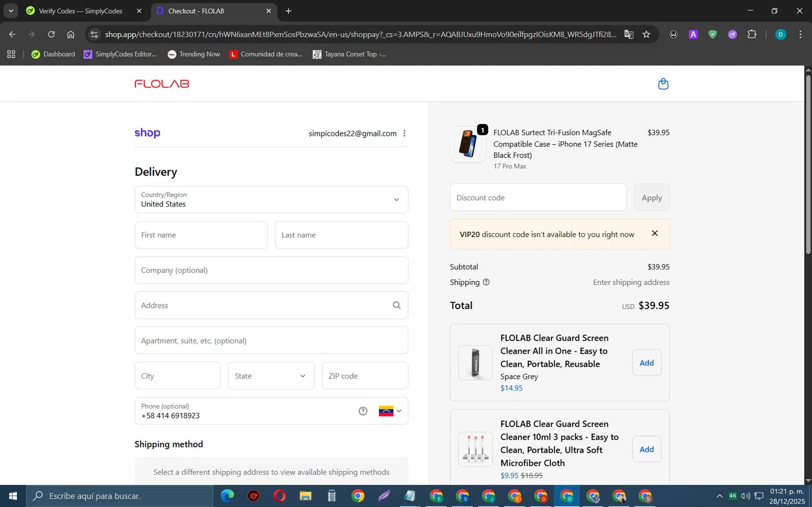Focus the Company (optional) field
The image size is (812, 507).
(271, 270)
